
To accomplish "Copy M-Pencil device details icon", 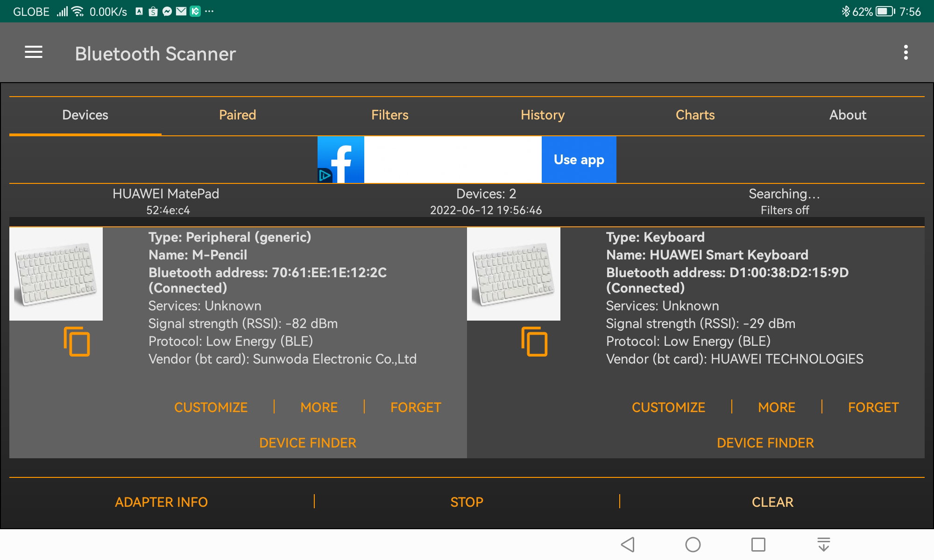I will [x=77, y=342].
